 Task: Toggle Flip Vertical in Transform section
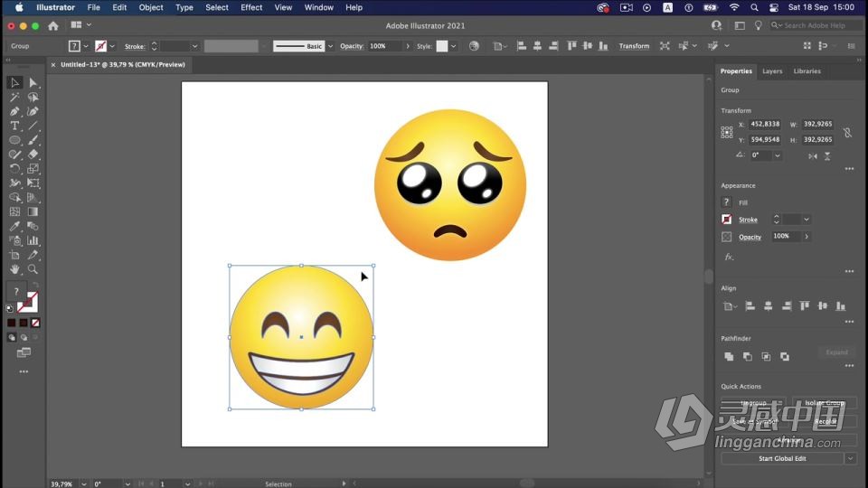click(827, 156)
